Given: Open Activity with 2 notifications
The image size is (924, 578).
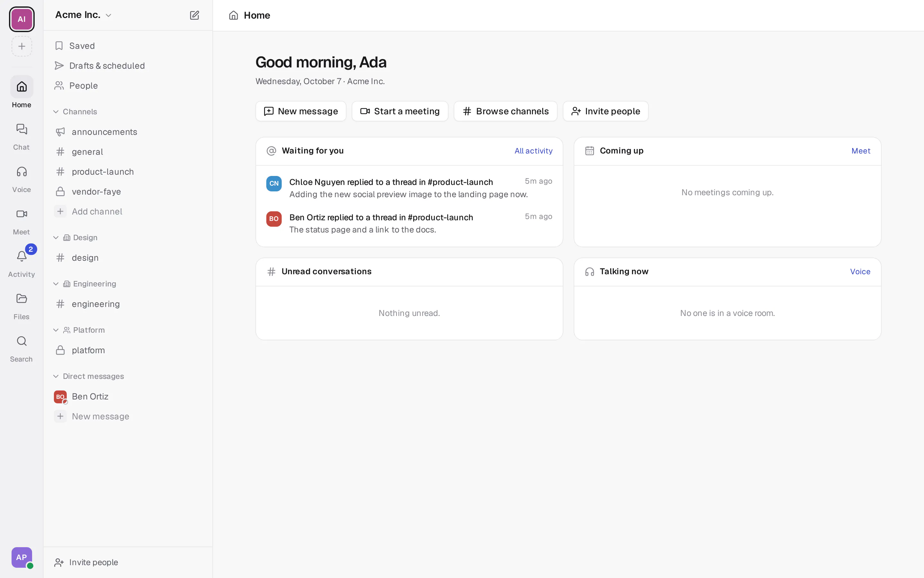Looking at the screenshot, I should pos(22,264).
